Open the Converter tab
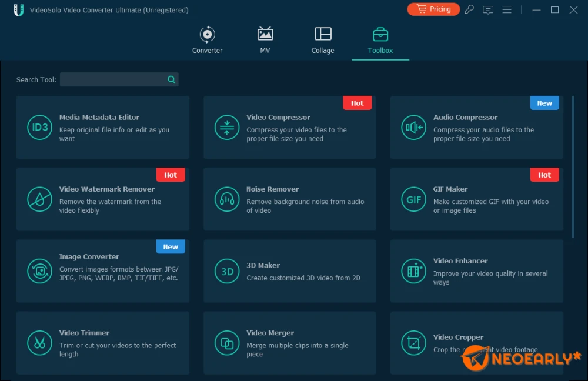 pyautogui.click(x=207, y=40)
